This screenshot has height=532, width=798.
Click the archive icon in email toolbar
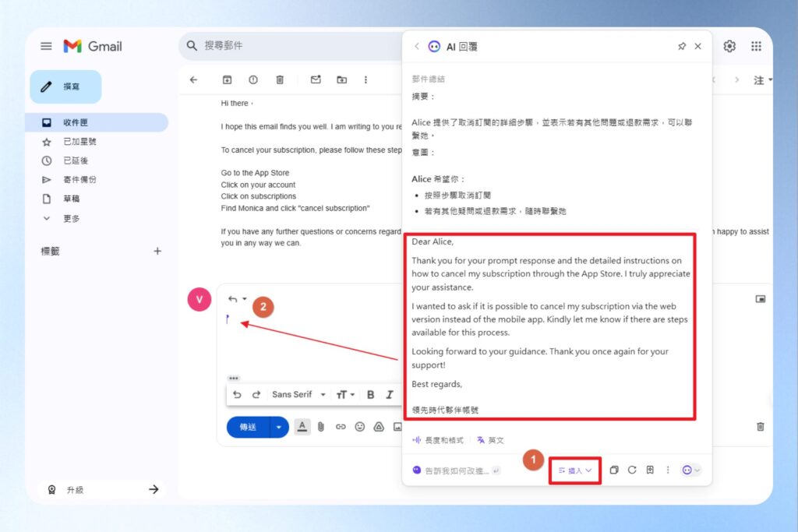[x=227, y=79]
